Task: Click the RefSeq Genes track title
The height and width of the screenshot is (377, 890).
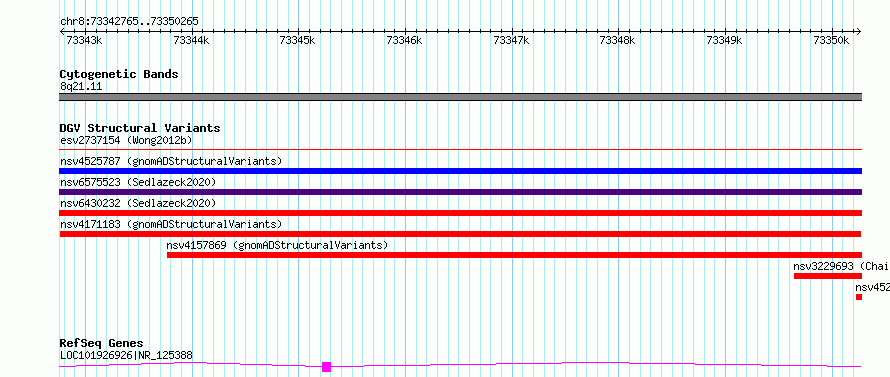Action: [x=102, y=343]
